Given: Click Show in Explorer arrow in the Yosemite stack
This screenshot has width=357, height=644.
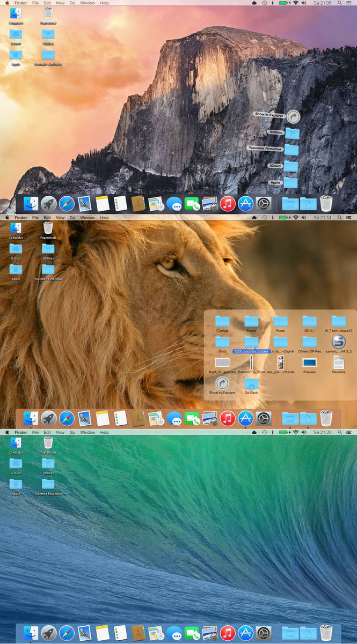Looking at the screenshot, I should click(293, 116).
